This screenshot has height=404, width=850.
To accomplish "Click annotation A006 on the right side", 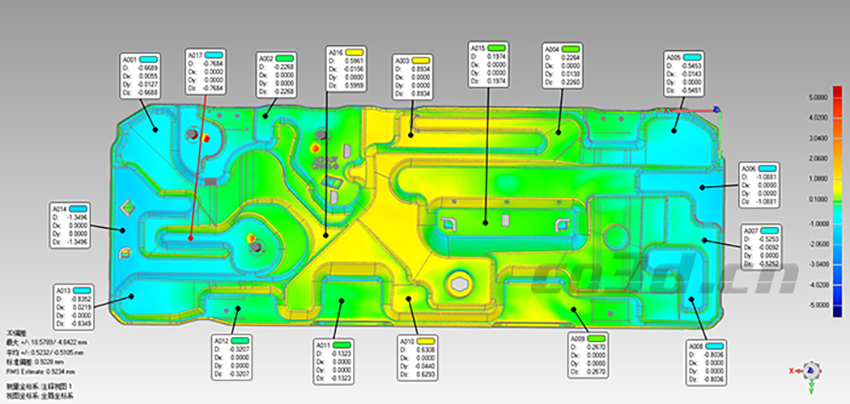I will pyautogui.click(x=759, y=184).
